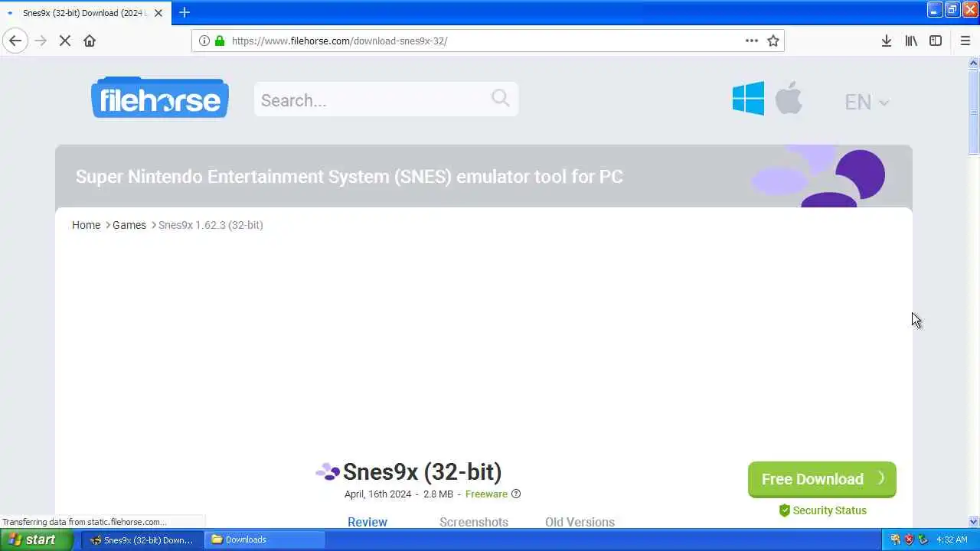
Task: View the Security Status link
Action: point(830,510)
